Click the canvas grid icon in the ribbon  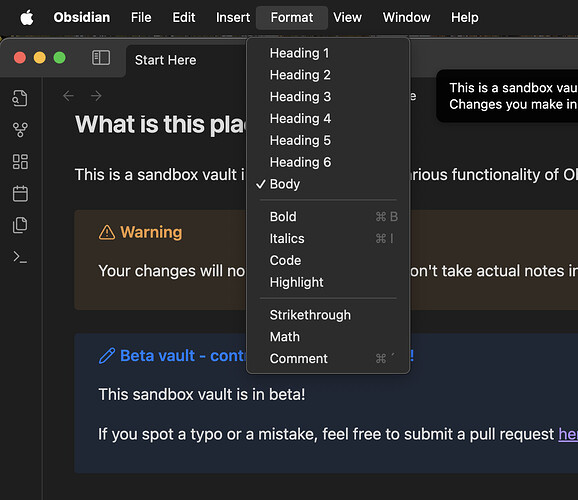coord(20,162)
